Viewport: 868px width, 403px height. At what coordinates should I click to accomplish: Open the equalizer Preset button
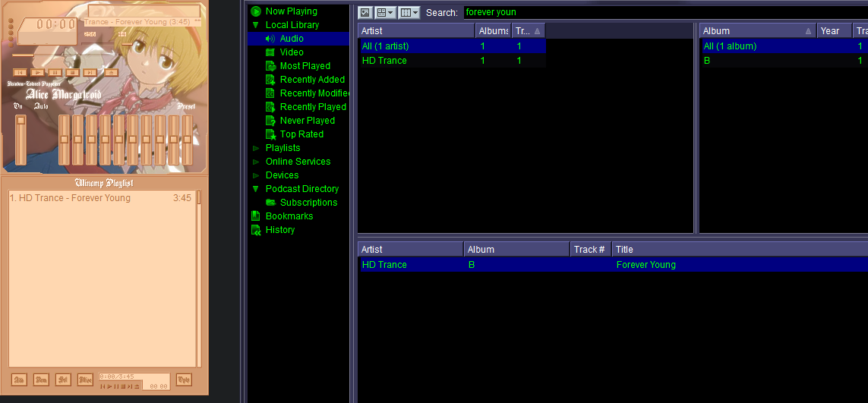tap(187, 106)
